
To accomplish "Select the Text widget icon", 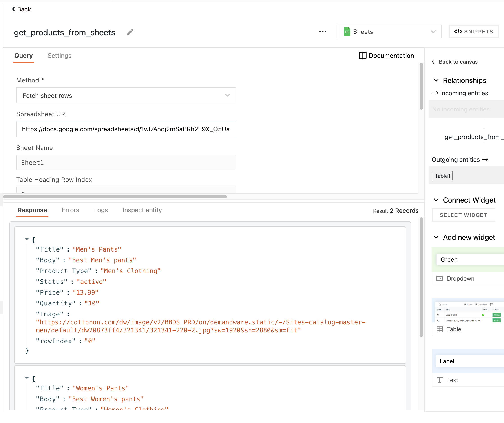I will coord(440,380).
